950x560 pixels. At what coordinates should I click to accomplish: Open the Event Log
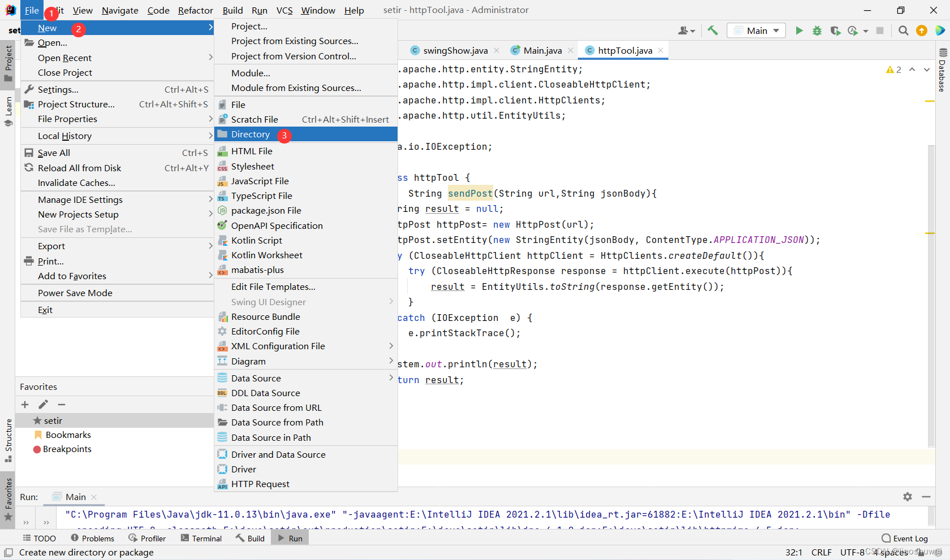pyautogui.click(x=904, y=538)
